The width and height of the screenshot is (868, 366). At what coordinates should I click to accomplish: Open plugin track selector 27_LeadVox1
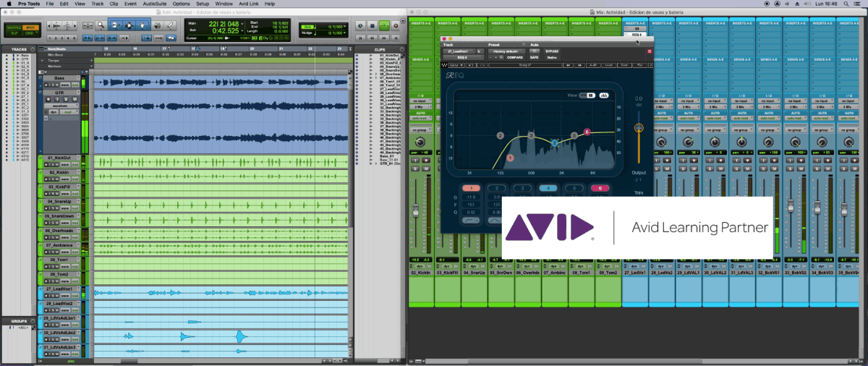[459, 51]
